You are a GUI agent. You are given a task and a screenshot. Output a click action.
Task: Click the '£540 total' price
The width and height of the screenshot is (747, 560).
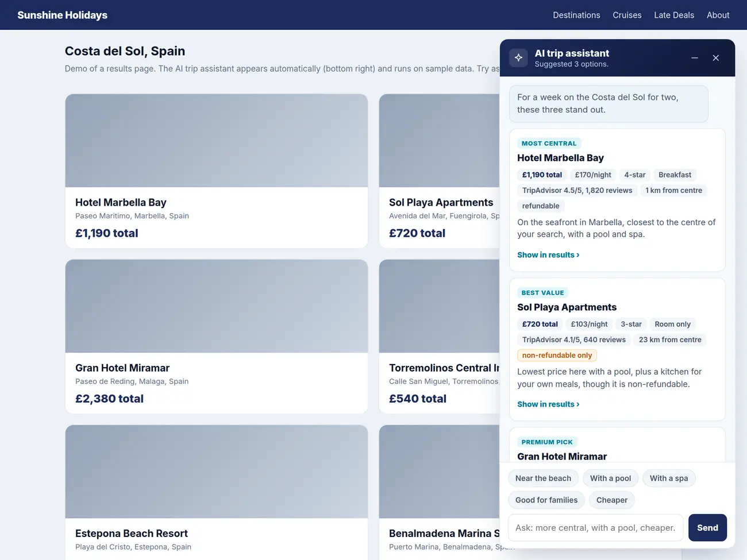418,399
